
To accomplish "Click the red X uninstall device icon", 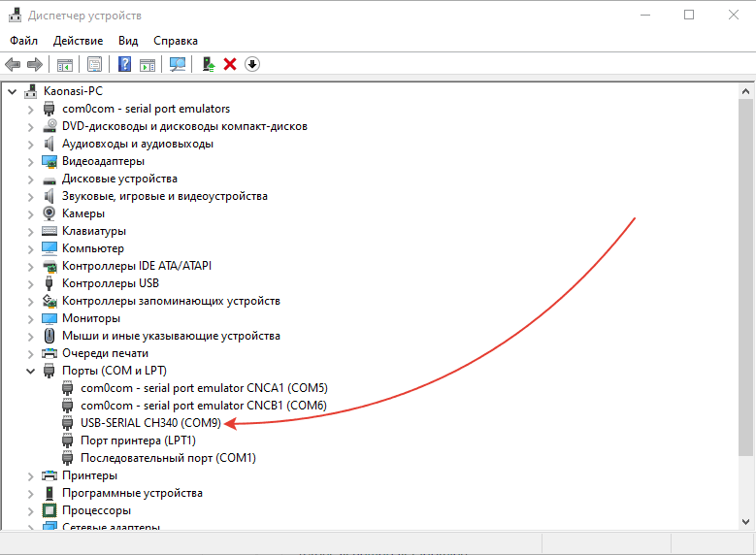I will [230, 64].
